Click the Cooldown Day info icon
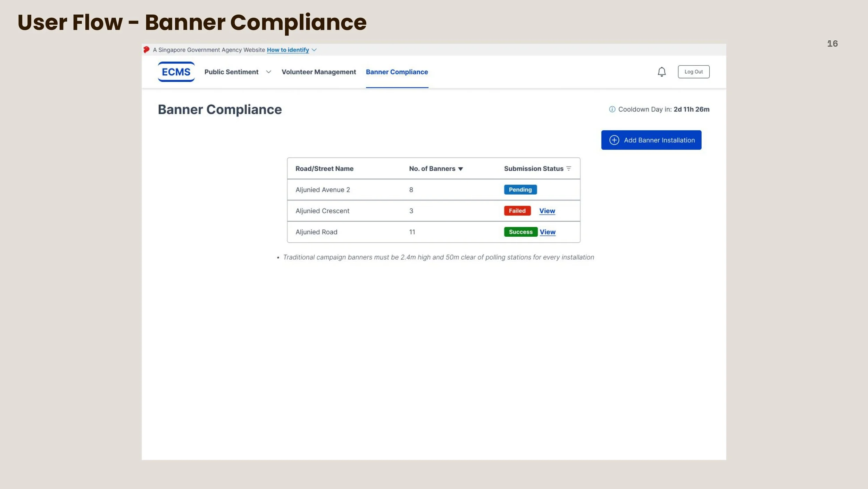The image size is (868, 489). [612, 109]
